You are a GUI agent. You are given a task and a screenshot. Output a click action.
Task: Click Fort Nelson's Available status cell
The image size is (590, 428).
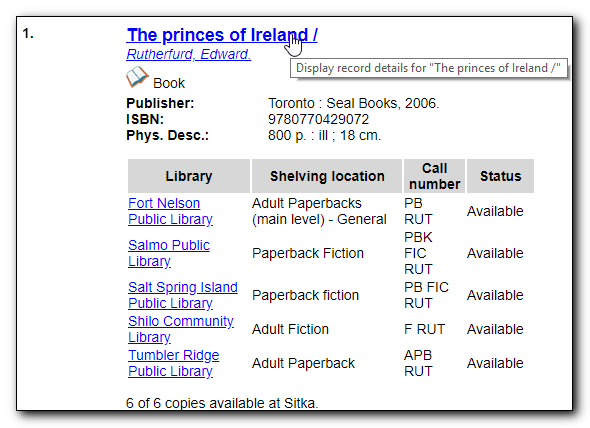click(x=495, y=211)
